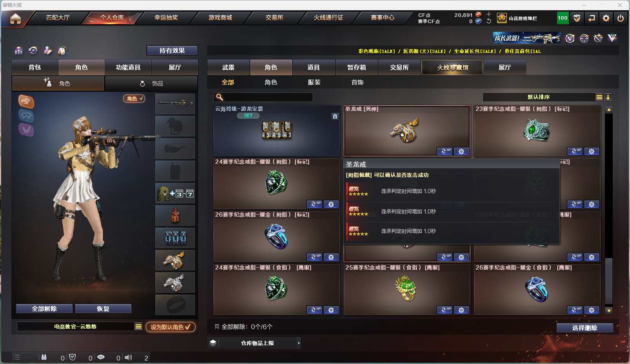
Task: Click GP refresh icon on 26赛季纪念戒指-耀金 (拇指)
Action: (x=314, y=257)
